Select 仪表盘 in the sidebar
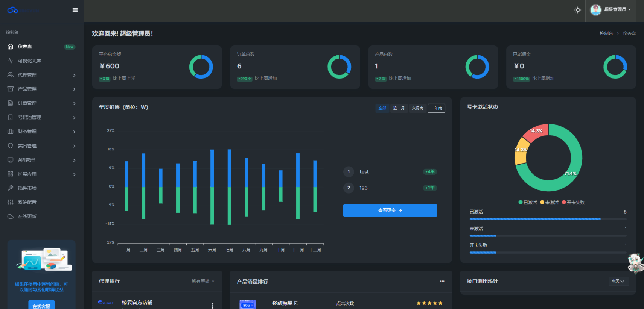Image resolution: width=644 pixels, height=309 pixels. coord(25,47)
